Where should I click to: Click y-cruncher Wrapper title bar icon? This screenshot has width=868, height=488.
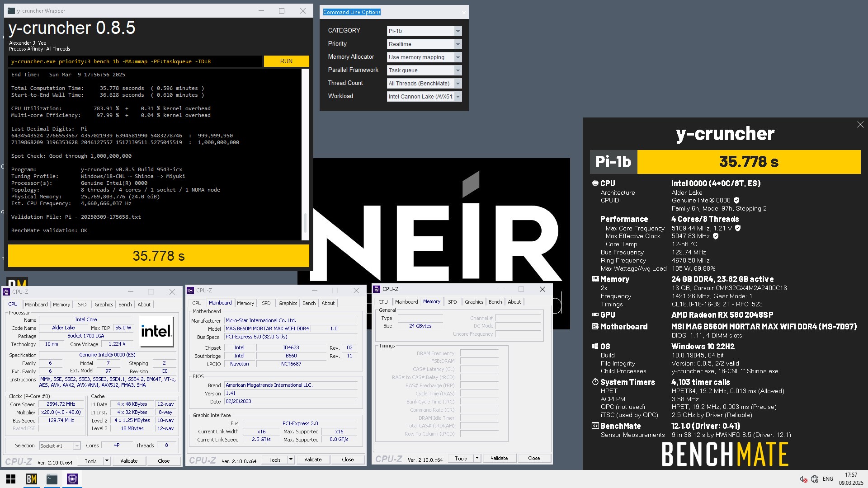click(x=11, y=11)
